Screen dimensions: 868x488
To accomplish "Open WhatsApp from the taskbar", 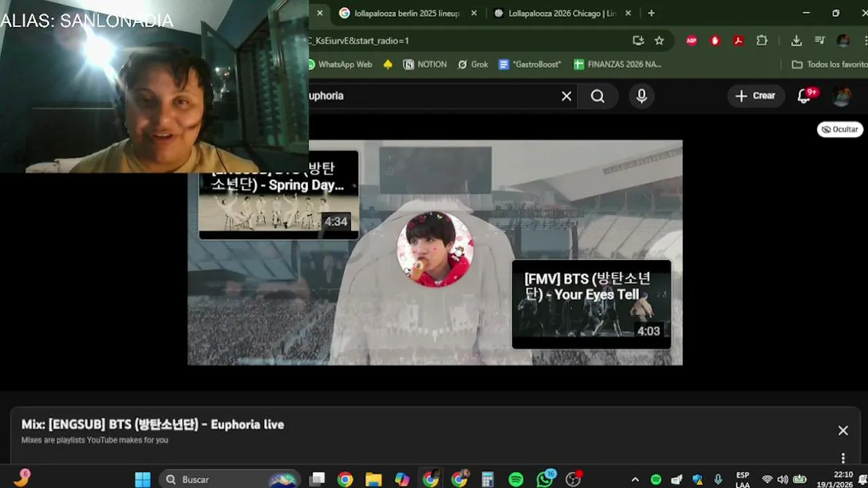I will pyautogui.click(x=545, y=479).
